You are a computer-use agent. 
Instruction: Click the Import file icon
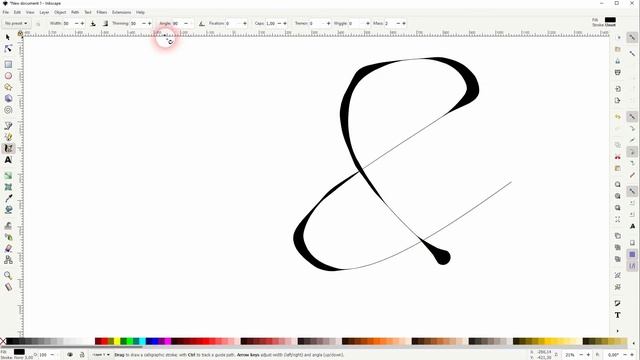pyautogui.click(x=618, y=89)
